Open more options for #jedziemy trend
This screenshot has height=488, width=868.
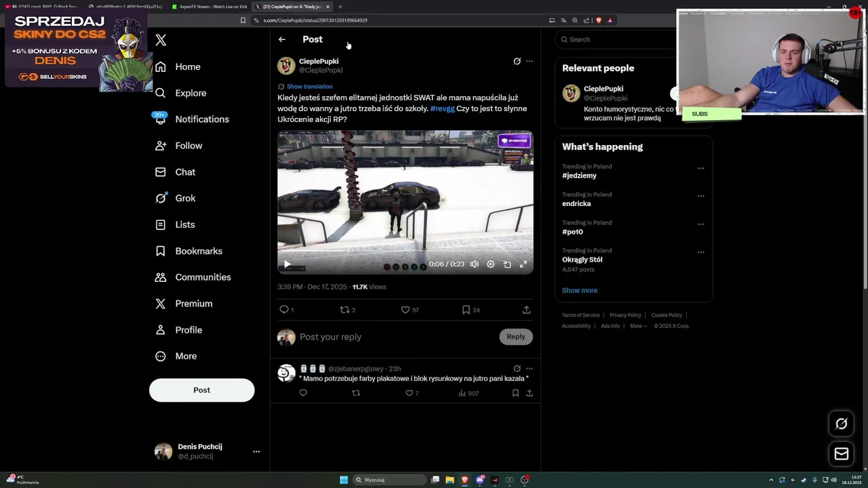[701, 168]
